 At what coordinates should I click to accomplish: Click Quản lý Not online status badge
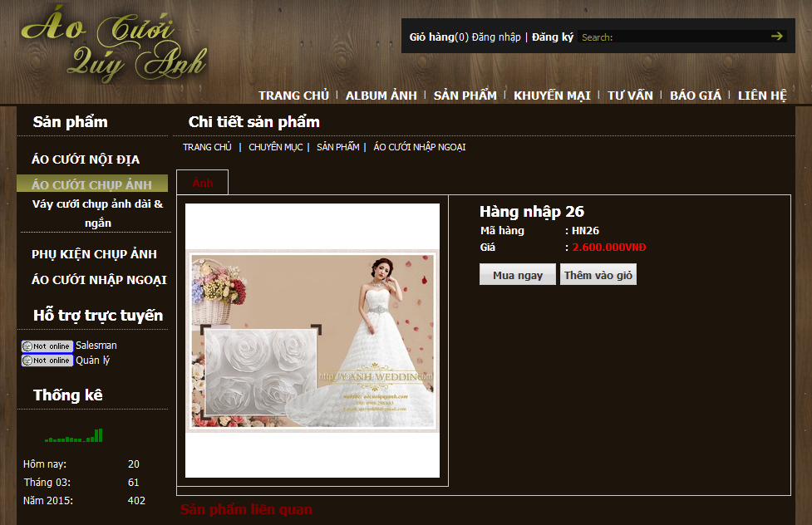point(47,361)
